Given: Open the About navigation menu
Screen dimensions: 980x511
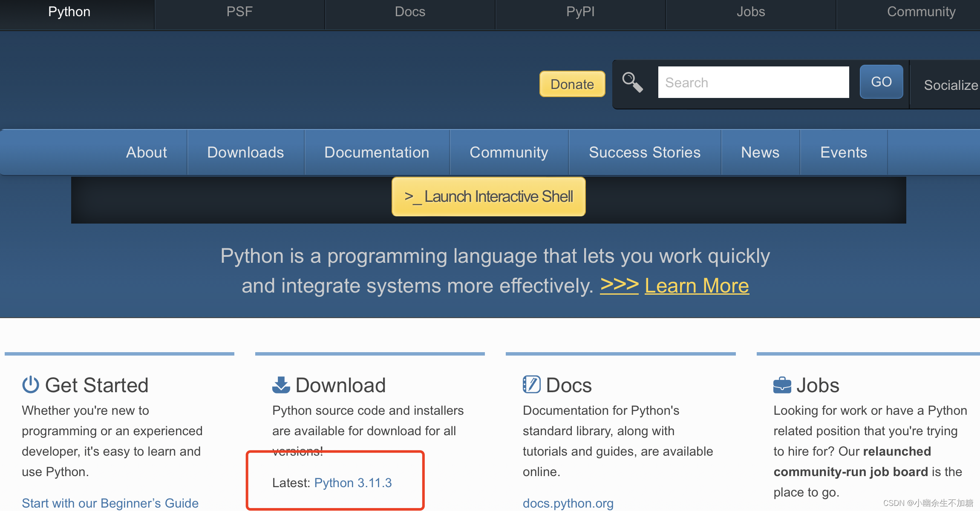Looking at the screenshot, I should 147,152.
